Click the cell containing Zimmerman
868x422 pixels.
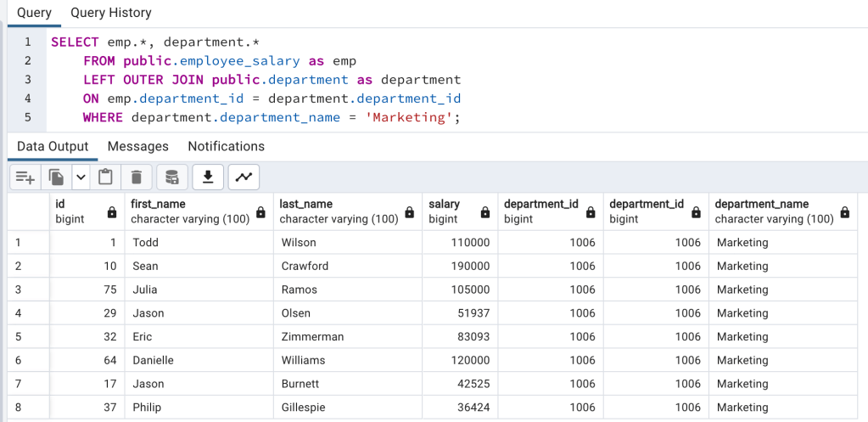coord(312,337)
